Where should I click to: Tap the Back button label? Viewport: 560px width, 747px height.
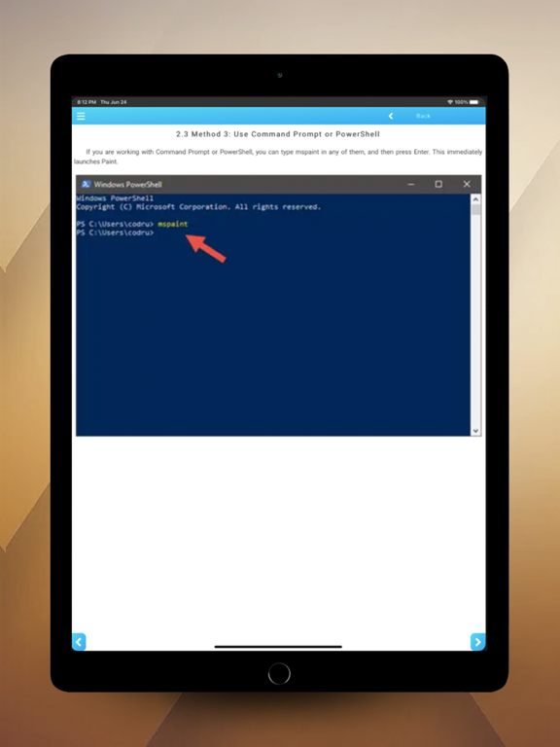coord(423,116)
